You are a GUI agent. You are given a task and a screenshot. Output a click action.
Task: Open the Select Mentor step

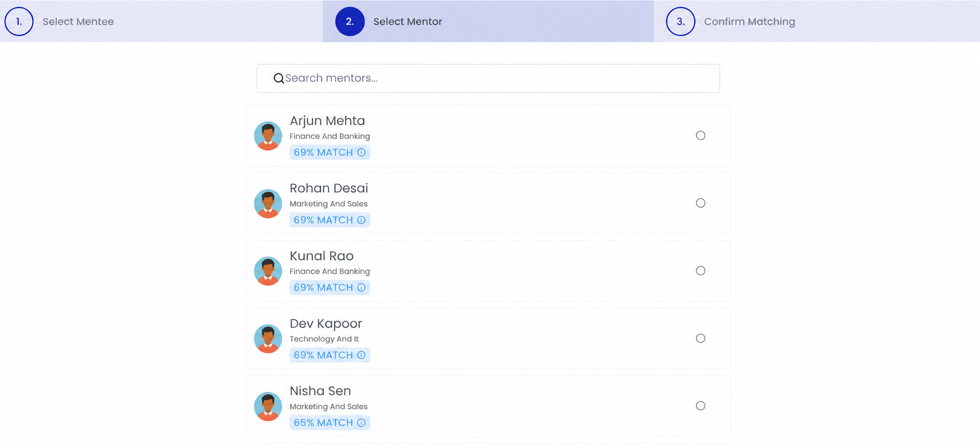point(488,22)
